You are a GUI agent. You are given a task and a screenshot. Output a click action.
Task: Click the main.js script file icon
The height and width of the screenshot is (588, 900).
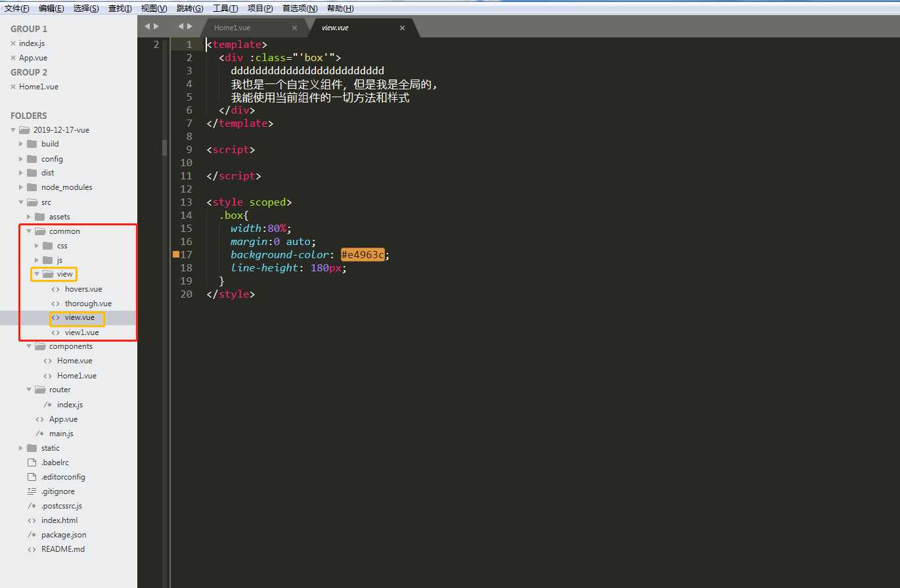tap(39, 434)
